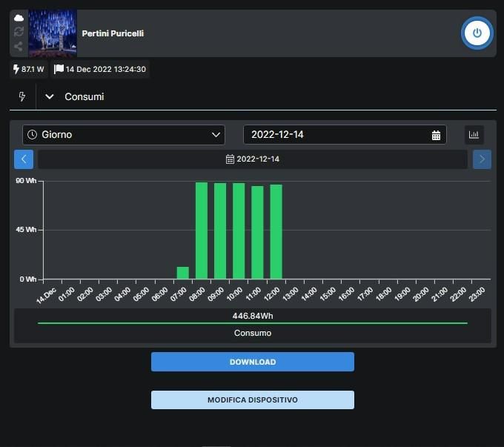The image size is (504, 447).
Task: Click the Consumi section title
Action: pos(84,97)
